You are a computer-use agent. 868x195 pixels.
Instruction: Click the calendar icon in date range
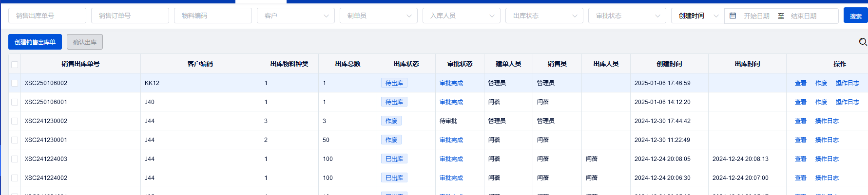pos(733,16)
